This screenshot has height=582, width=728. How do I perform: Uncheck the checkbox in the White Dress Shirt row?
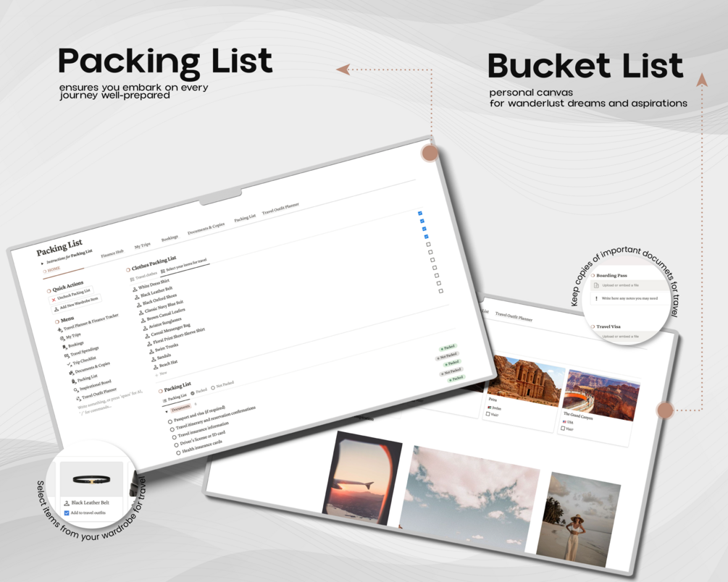pyautogui.click(x=420, y=213)
